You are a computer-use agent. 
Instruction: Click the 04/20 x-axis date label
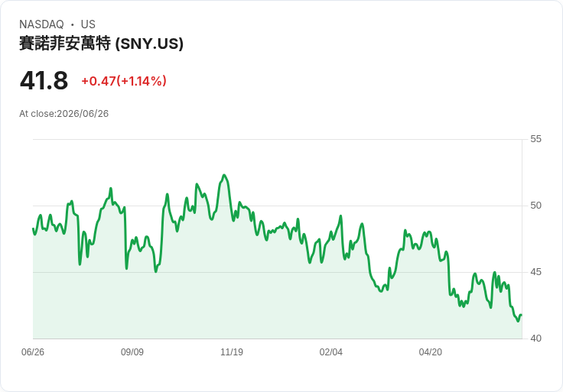[x=430, y=352]
